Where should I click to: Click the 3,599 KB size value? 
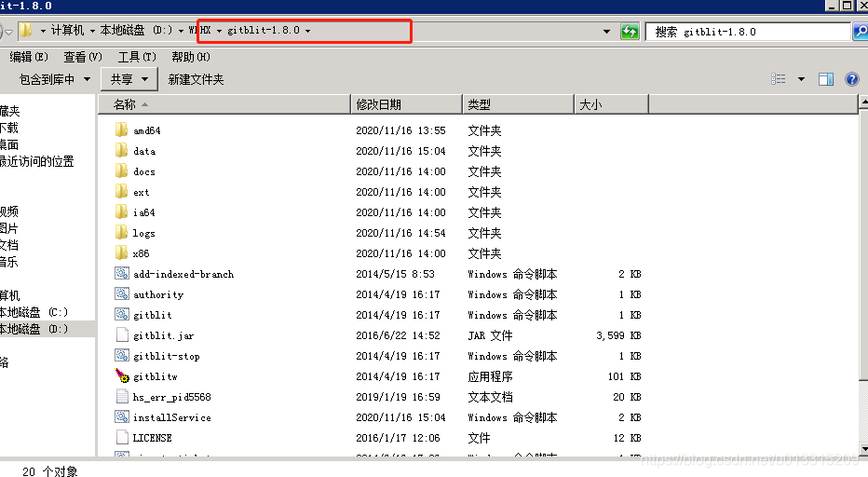(x=618, y=335)
